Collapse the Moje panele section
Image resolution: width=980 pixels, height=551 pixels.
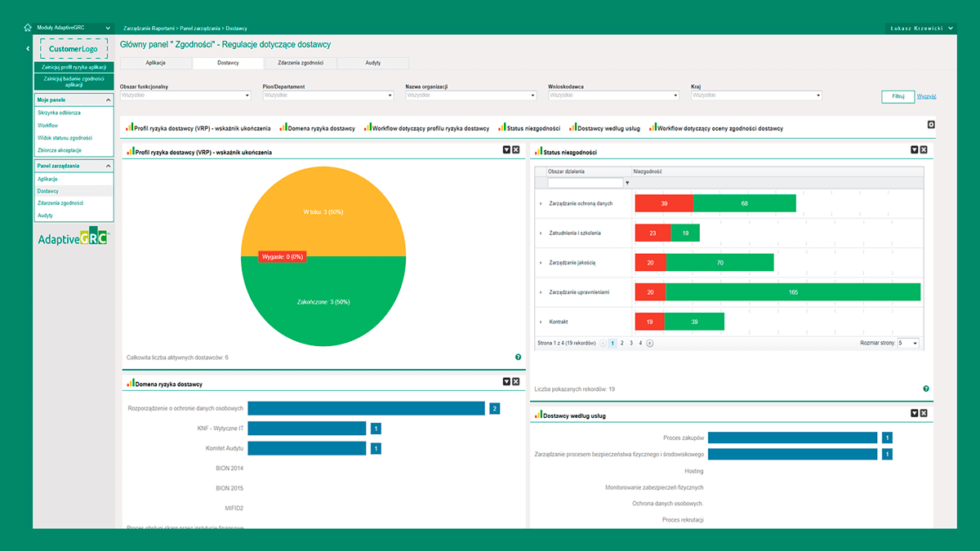108,100
